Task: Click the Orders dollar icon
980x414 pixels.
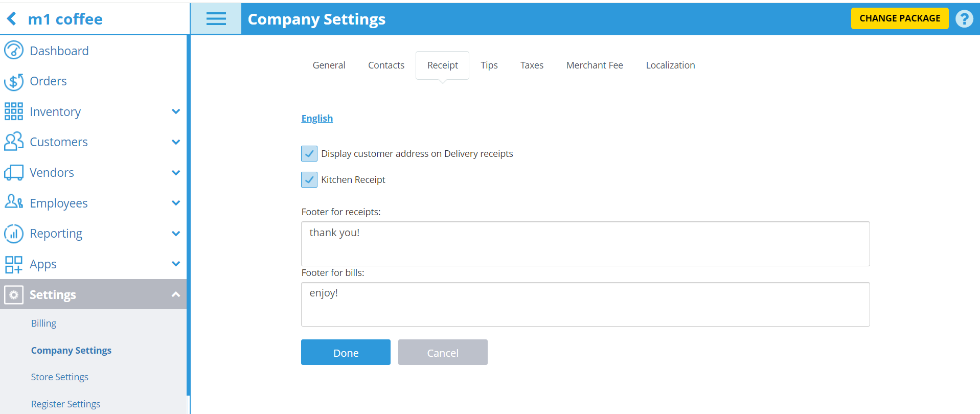Action: click(14, 81)
